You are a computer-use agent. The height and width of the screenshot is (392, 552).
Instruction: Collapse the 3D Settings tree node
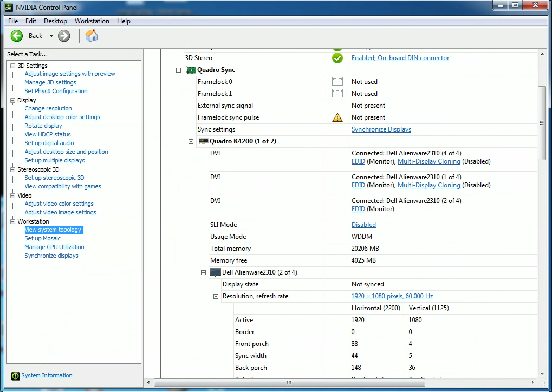click(12, 66)
